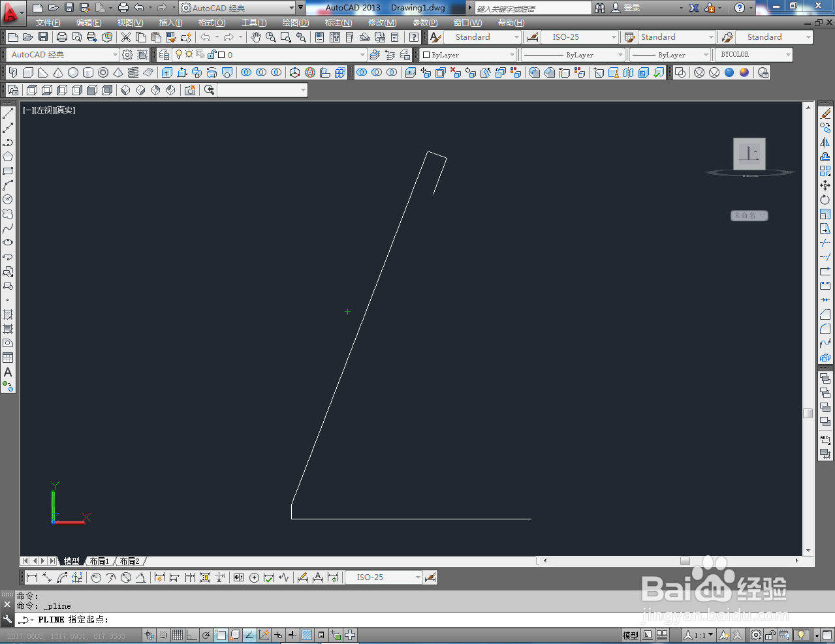Click the Zoom Window icon
This screenshot has height=644, width=835.
[286, 37]
